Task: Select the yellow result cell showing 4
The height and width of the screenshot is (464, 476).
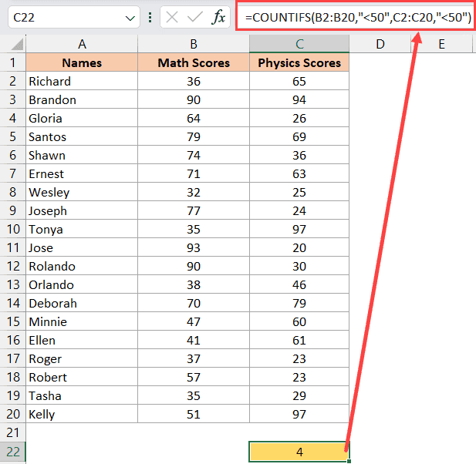Action: 299,452
